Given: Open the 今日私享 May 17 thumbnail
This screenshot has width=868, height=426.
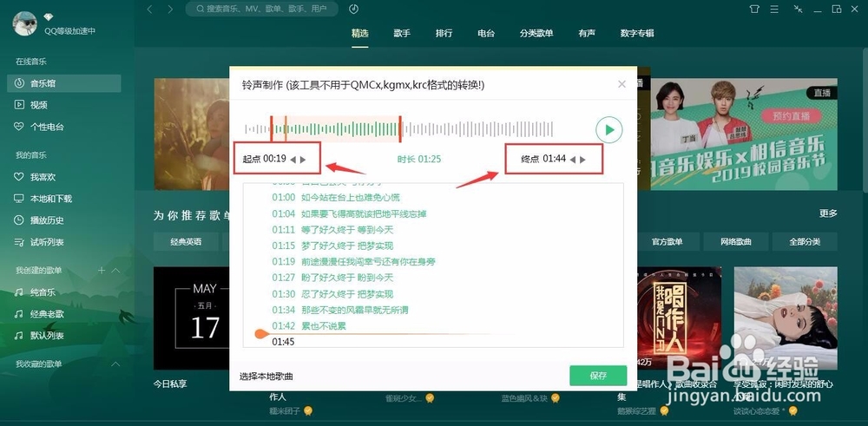Looking at the screenshot, I should (192, 318).
